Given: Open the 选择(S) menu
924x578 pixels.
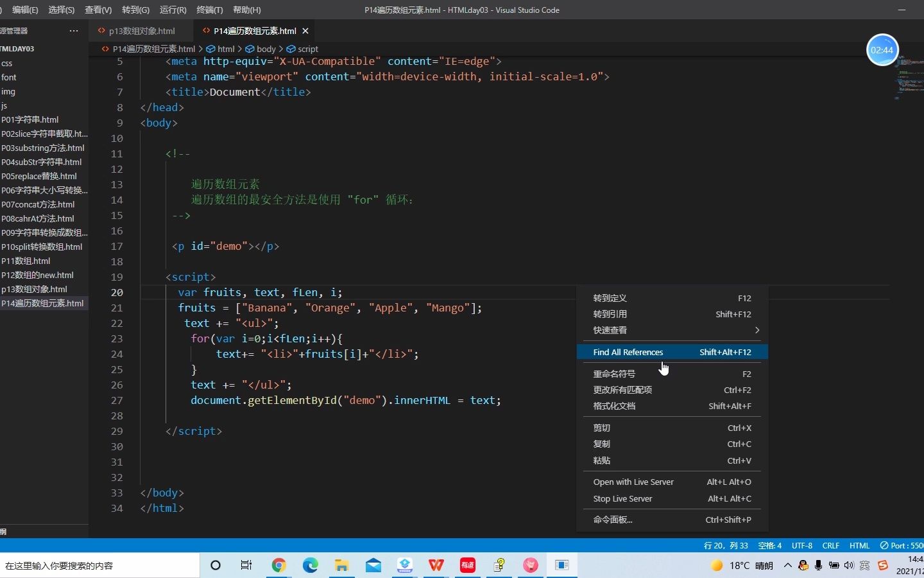Looking at the screenshot, I should [62, 10].
